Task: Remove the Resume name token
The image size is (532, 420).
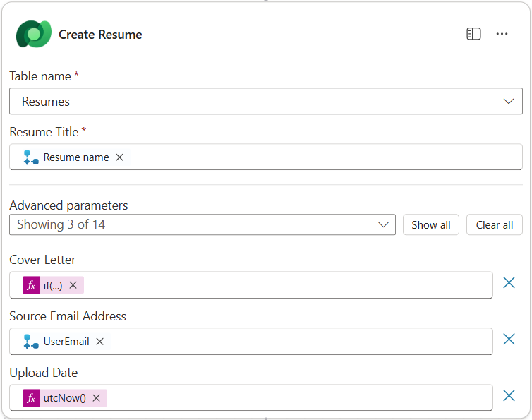Action: pyautogui.click(x=120, y=157)
